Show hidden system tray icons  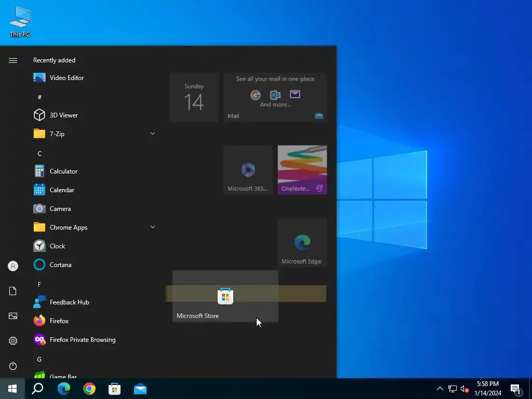[x=440, y=389]
